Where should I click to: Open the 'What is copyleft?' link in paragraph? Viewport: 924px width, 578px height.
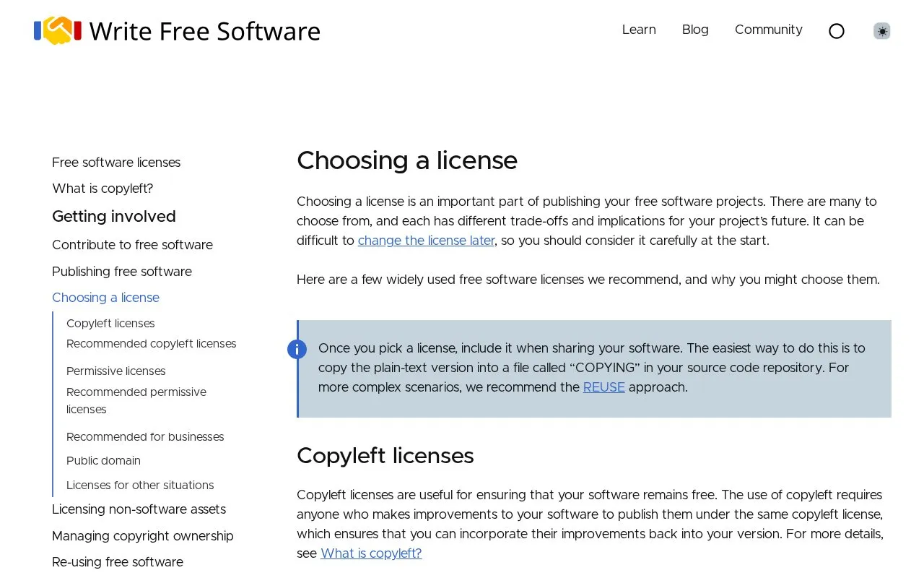[x=371, y=553]
